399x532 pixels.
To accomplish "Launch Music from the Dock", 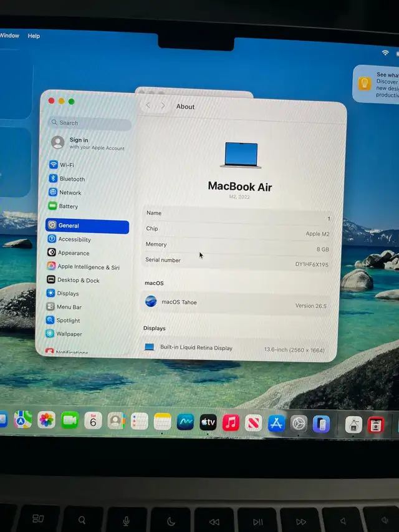I will click(x=231, y=423).
